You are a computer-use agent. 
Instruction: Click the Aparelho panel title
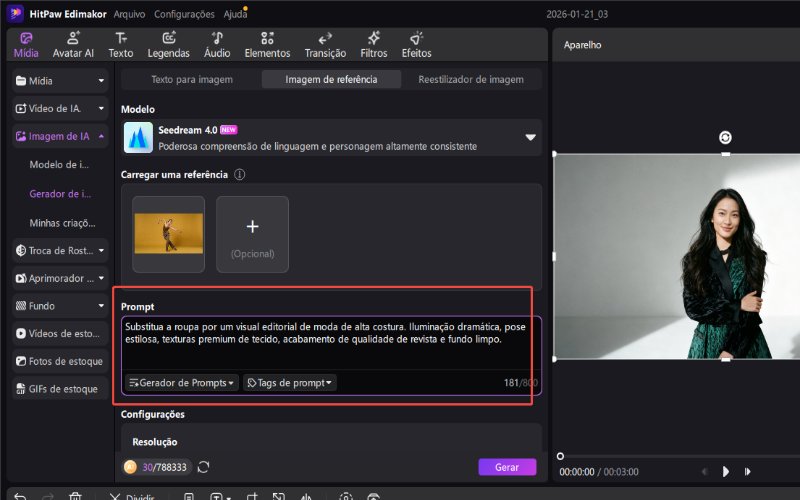click(582, 45)
